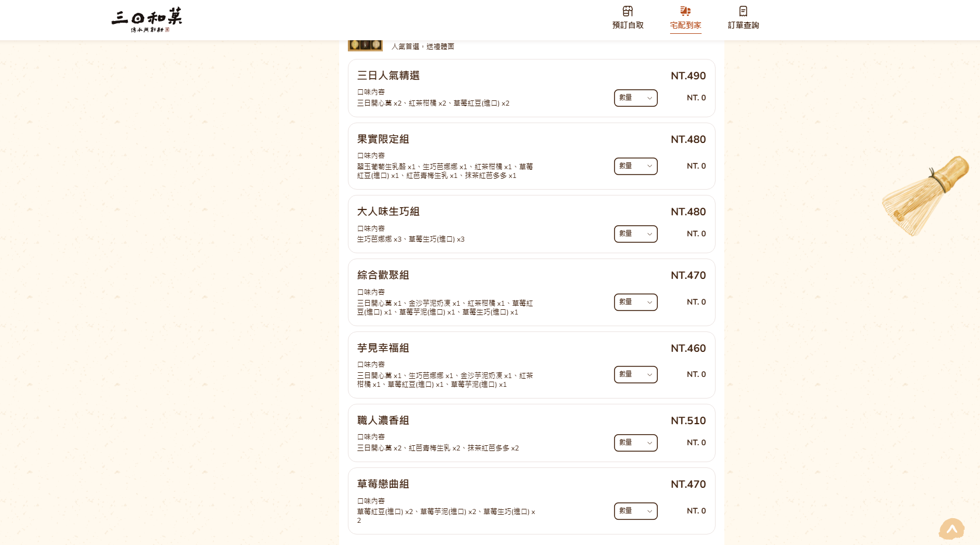Click the scroll-to-top arrow button
980x545 pixels.
point(951,529)
